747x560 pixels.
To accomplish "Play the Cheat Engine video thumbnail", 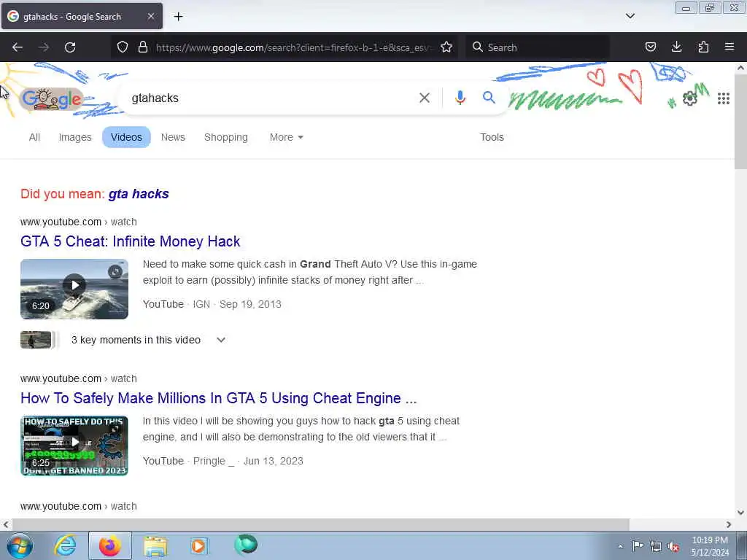I will tap(74, 446).
